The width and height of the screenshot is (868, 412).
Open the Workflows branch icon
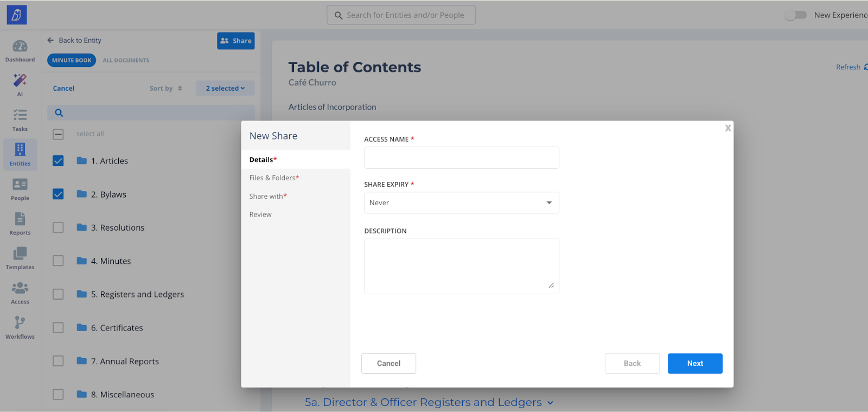[x=20, y=323]
